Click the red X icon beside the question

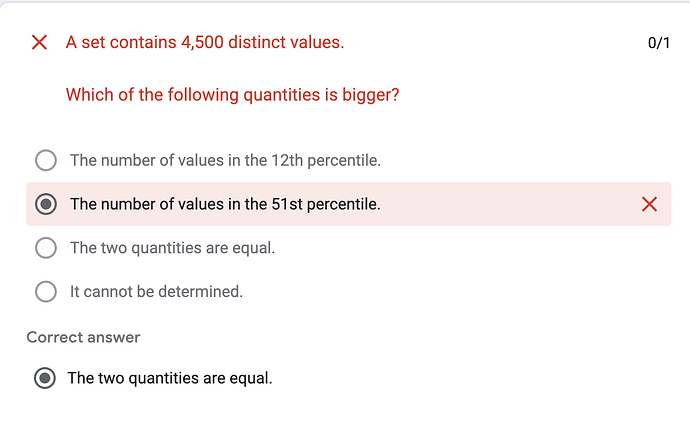pos(39,42)
